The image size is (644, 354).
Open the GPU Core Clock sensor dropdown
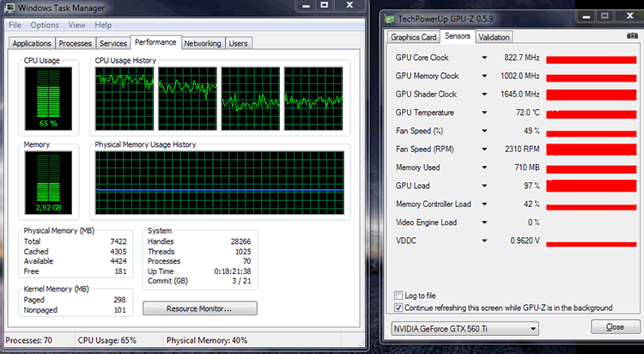pos(484,58)
